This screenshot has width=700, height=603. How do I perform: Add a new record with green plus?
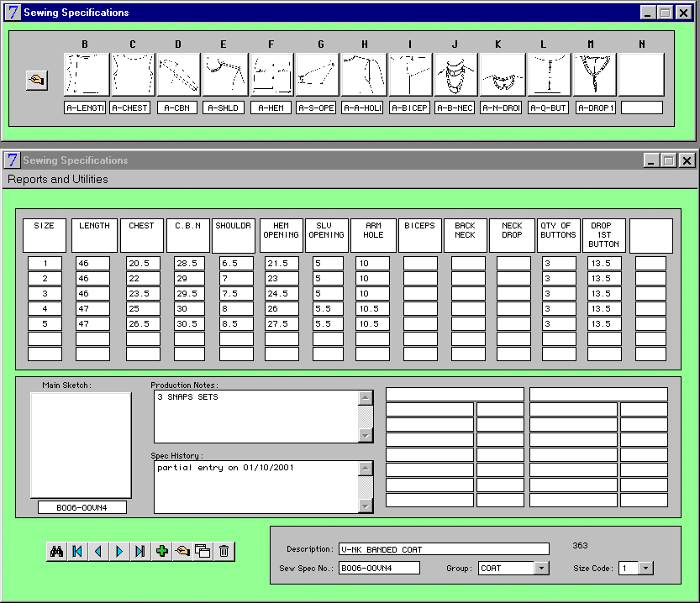pos(162,551)
